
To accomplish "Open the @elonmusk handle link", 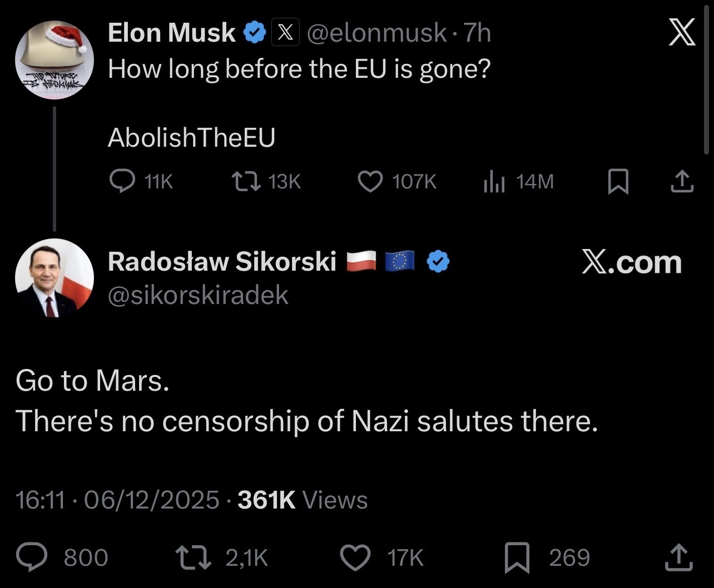I will (376, 33).
